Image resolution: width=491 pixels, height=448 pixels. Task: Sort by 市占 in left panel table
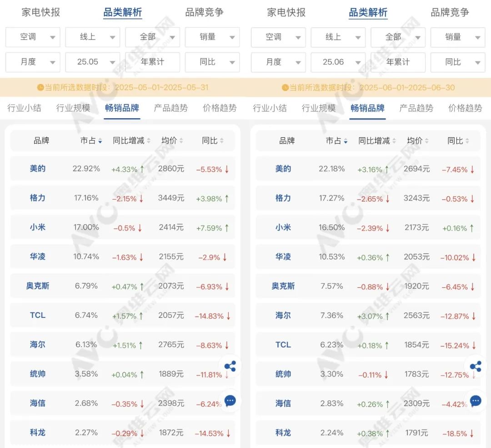click(x=91, y=141)
